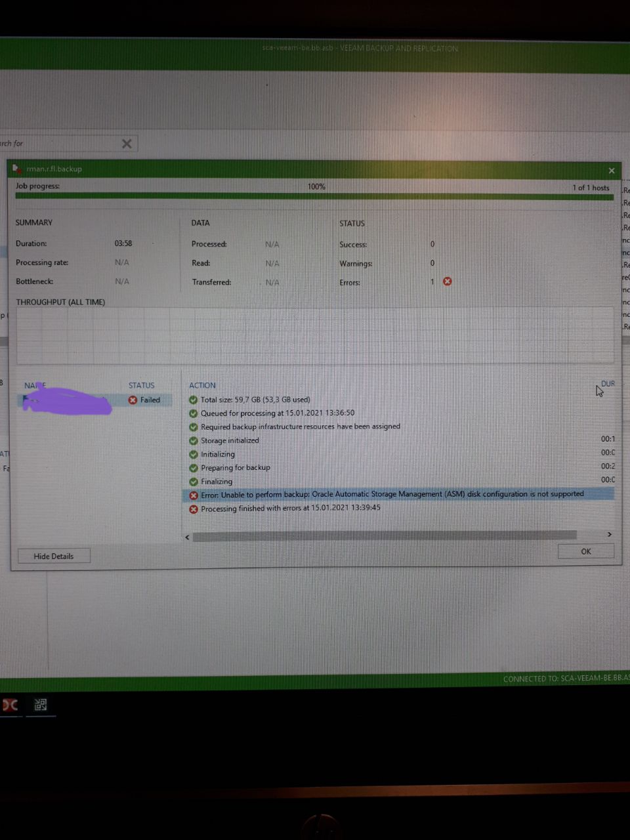The width and height of the screenshot is (630, 840).
Task: Close the rman.r.fl.backup dialog
Action: click(x=612, y=171)
